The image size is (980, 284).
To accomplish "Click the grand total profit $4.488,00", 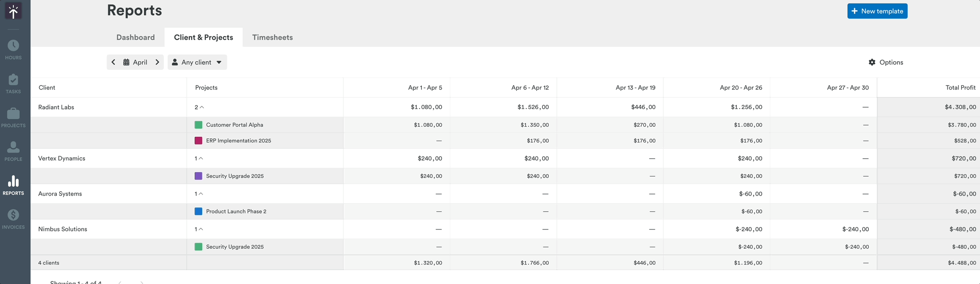I will pos(962,263).
